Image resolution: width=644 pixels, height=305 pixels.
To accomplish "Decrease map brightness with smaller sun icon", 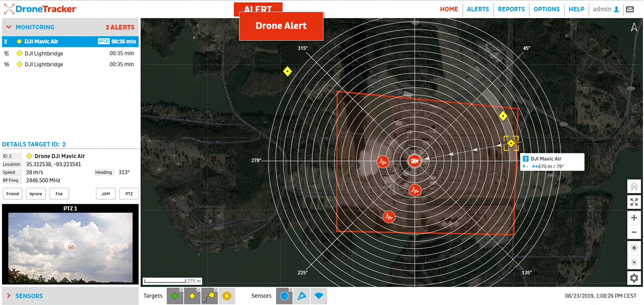I will coord(634,262).
